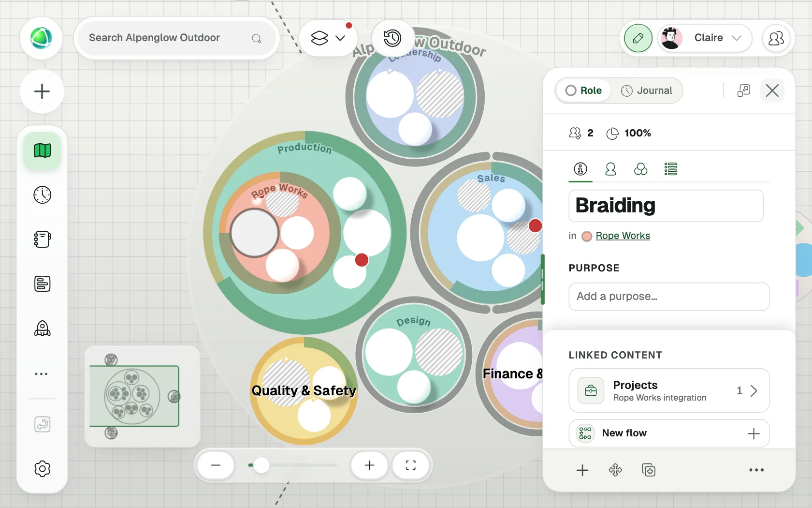Viewport: 812px width, 508px height.
Task: Follow the Rope Works link
Action: point(623,236)
